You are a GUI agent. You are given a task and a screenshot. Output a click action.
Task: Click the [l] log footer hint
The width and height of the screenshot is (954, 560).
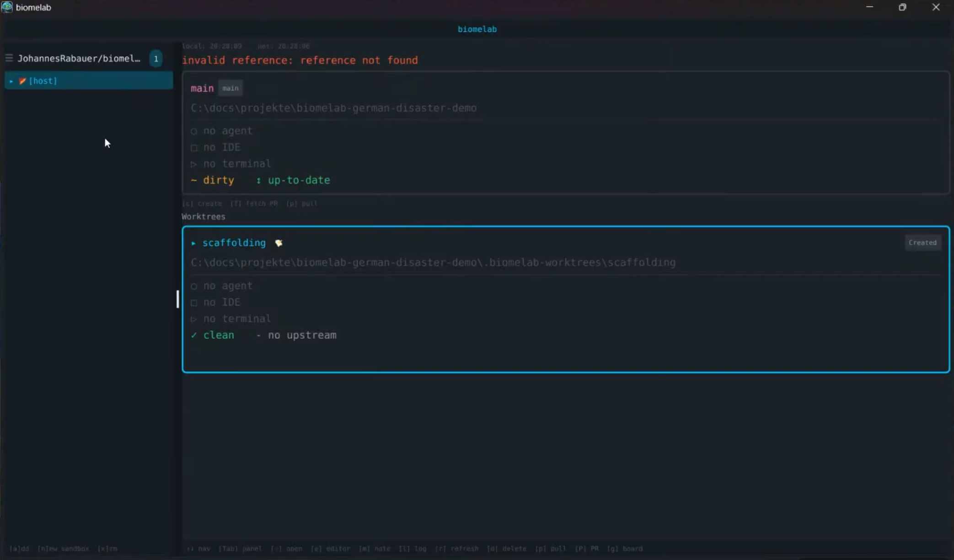(x=413, y=549)
